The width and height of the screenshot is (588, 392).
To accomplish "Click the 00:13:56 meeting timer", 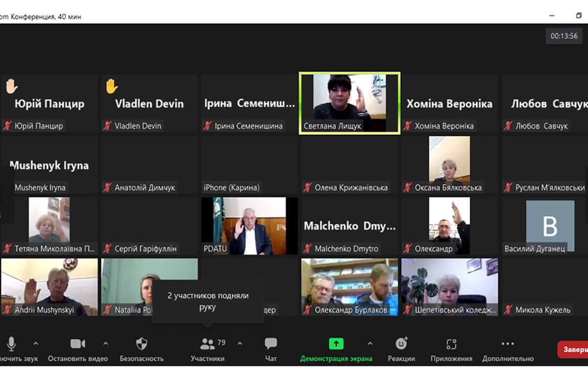I will point(564,36).
